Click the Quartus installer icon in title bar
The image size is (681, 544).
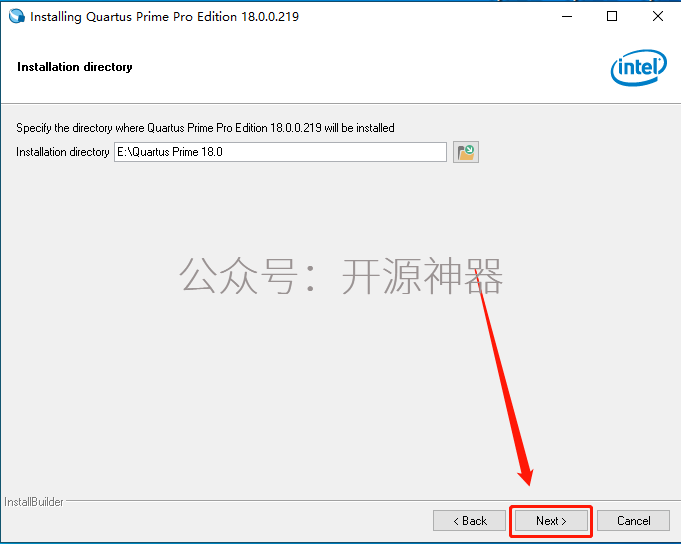[17, 16]
